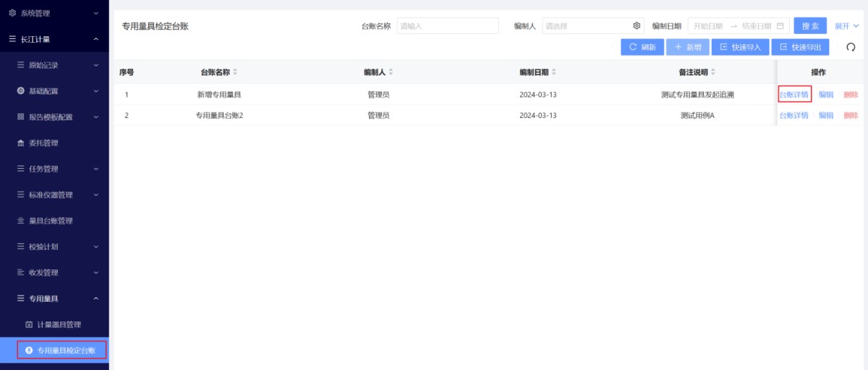Click 编辑 for 新增专用量具 row
The width and height of the screenshot is (868, 370).
(826, 95)
